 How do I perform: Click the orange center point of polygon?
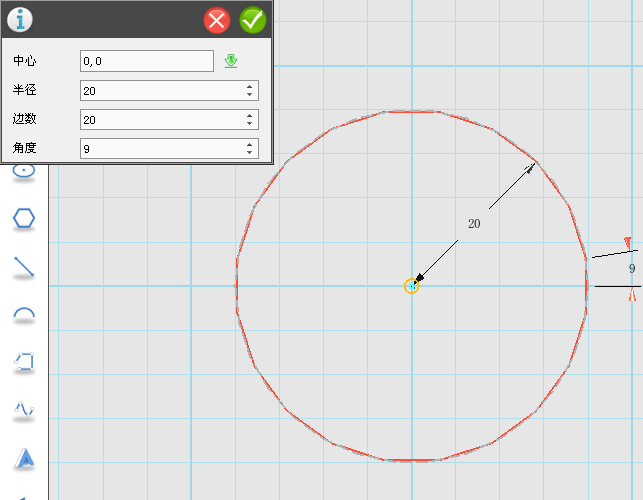click(x=412, y=286)
